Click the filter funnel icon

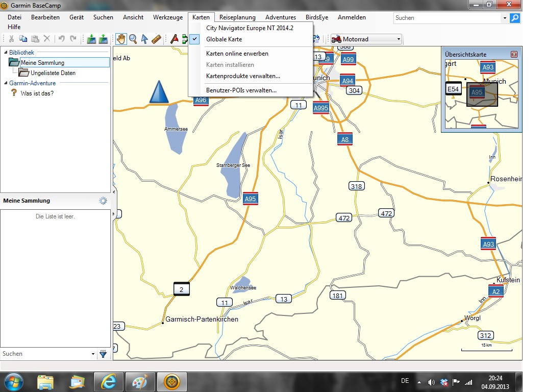[103, 354]
